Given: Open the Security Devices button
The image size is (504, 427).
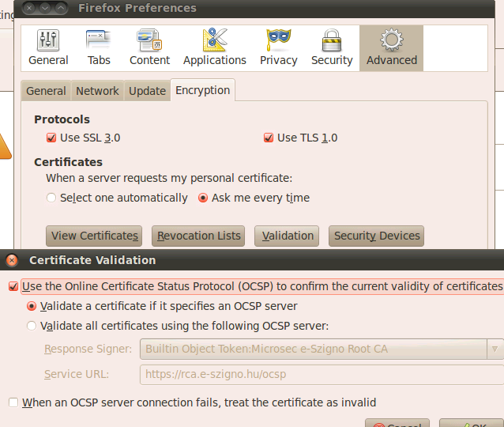Looking at the screenshot, I should (x=376, y=236).
